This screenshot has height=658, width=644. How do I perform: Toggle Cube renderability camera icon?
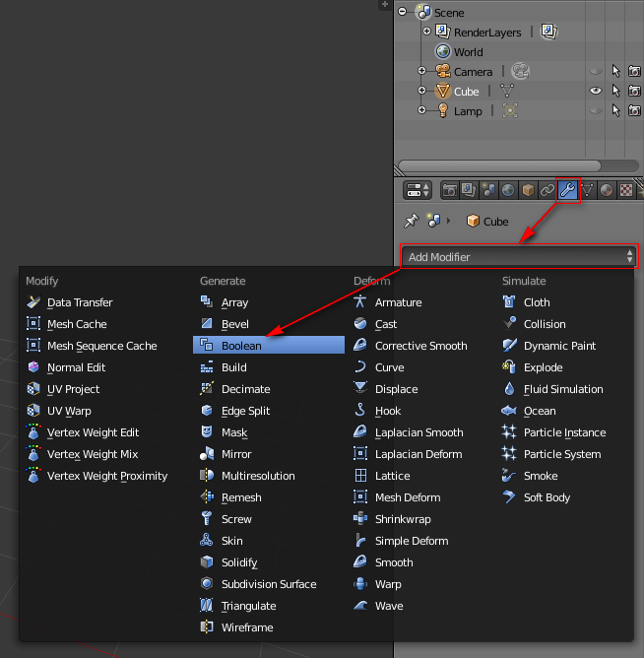634,91
